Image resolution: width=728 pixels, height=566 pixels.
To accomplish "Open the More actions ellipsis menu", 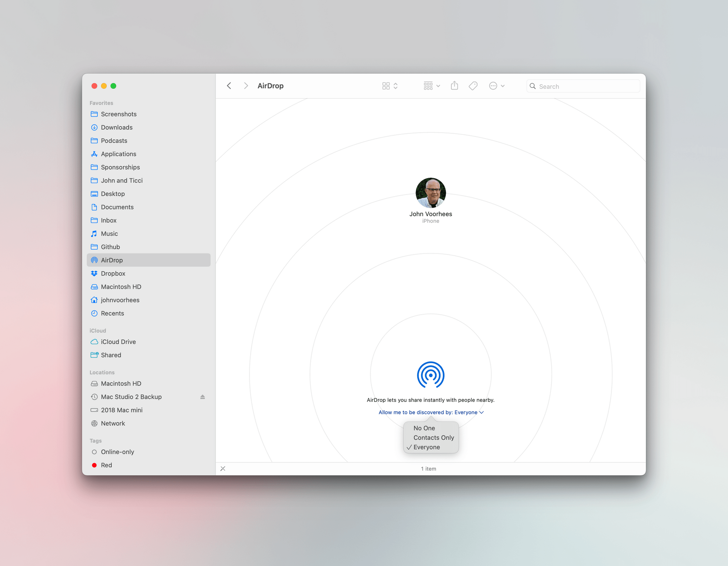I will (497, 86).
